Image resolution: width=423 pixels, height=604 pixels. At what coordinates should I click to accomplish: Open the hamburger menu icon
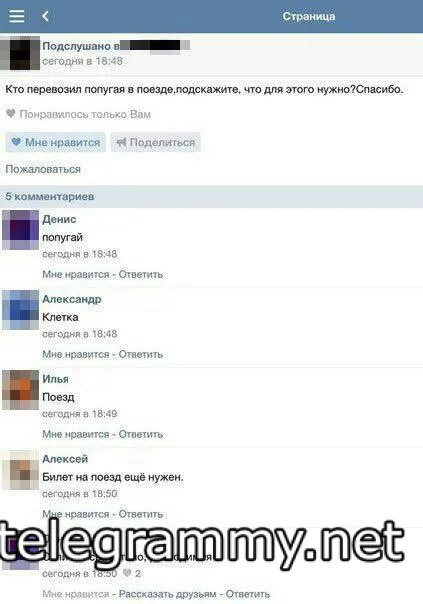point(17,16)
